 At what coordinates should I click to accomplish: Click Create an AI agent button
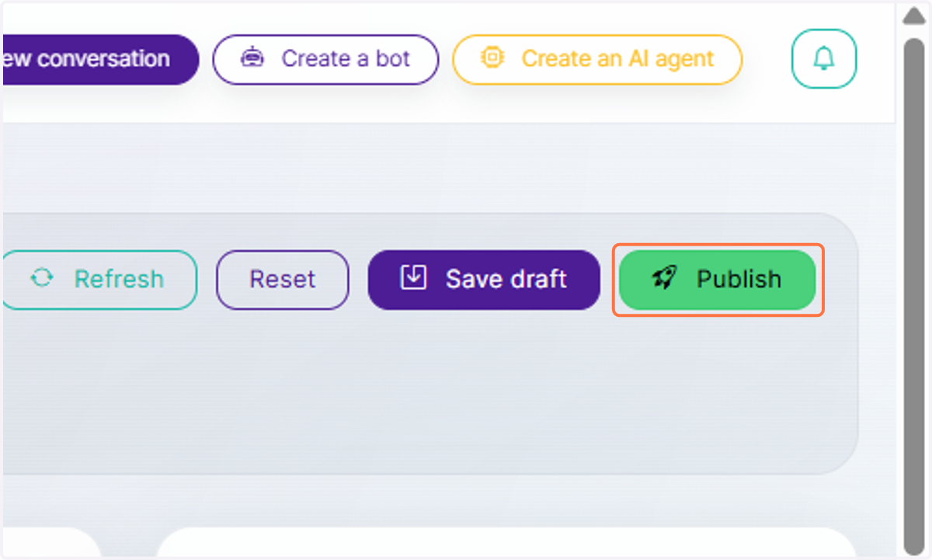tap(597, 59)
